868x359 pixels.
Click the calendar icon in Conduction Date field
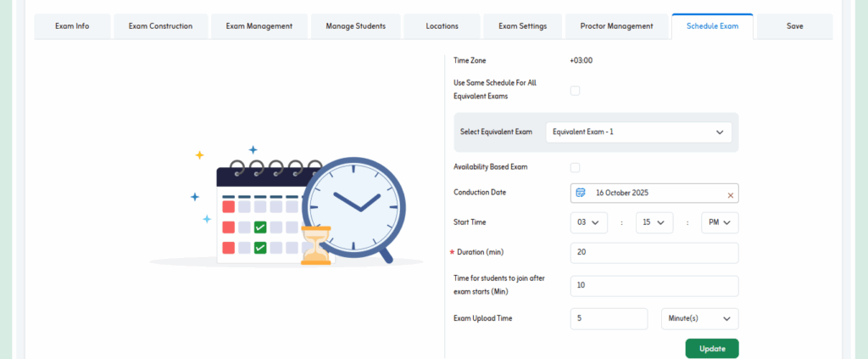tap(581, 193)
